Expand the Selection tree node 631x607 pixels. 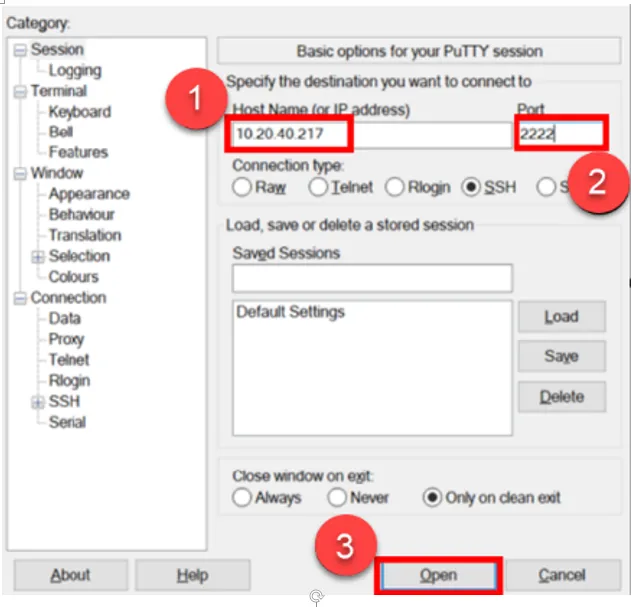point(38,256)
